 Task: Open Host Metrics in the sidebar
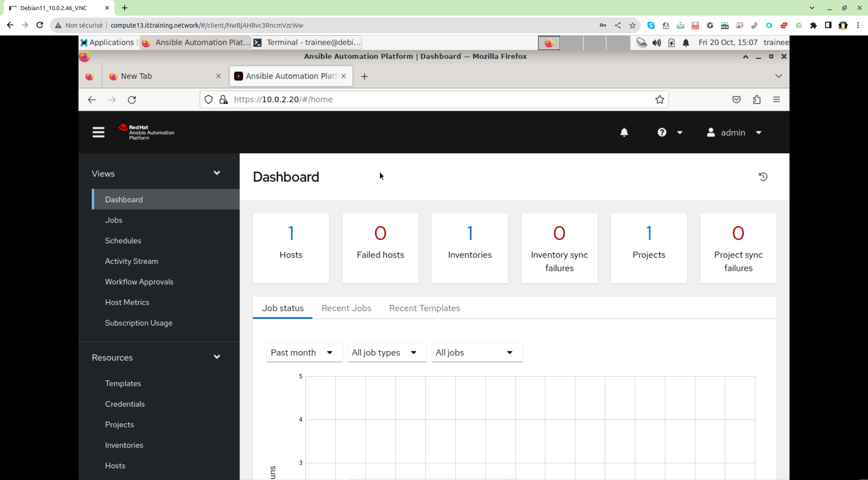127,302
